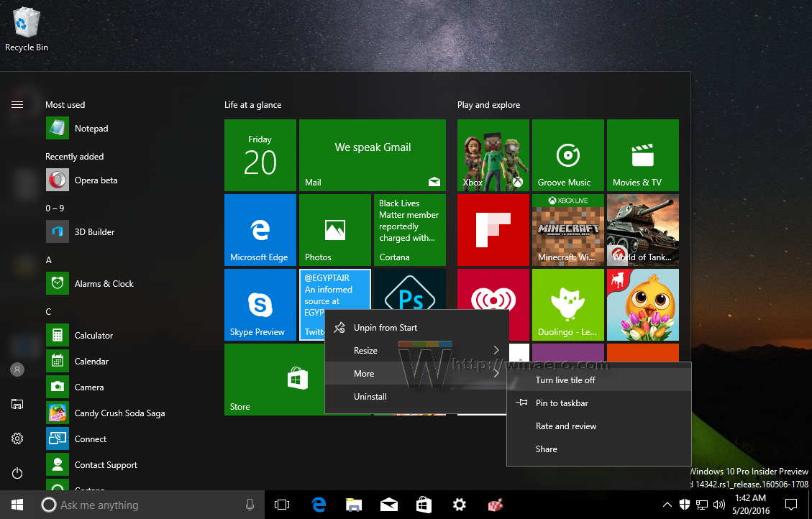The height and width of the screenshot is (519, 812).
Task: Launch the Connect app
Action: (76, 438)
